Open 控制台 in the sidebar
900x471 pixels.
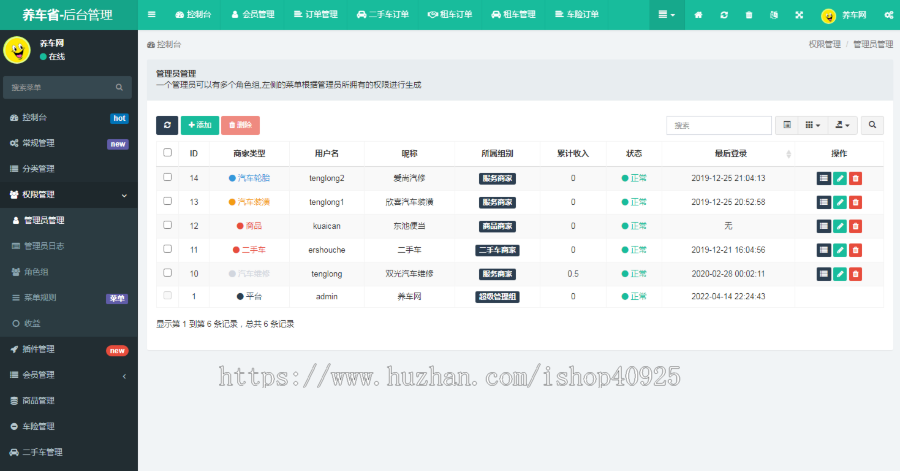69,118
